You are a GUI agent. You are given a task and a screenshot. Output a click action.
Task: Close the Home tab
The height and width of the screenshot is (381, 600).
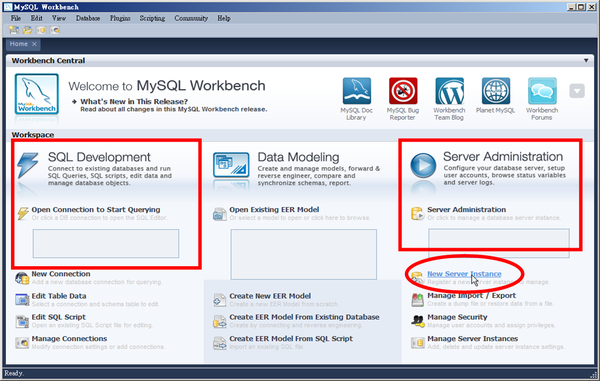(x=34, y=44)
